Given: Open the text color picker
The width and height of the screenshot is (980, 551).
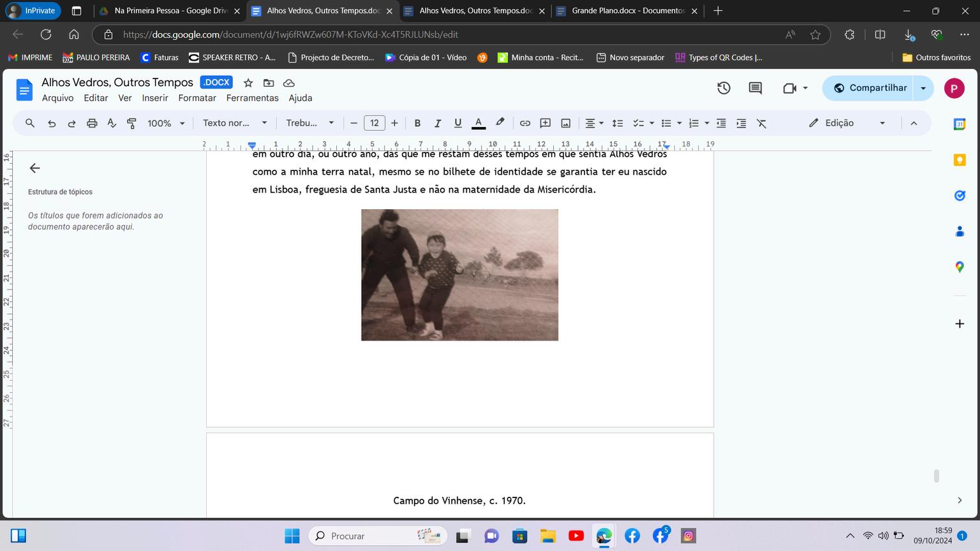Looking at the screenshot, I should pos(479,123).
